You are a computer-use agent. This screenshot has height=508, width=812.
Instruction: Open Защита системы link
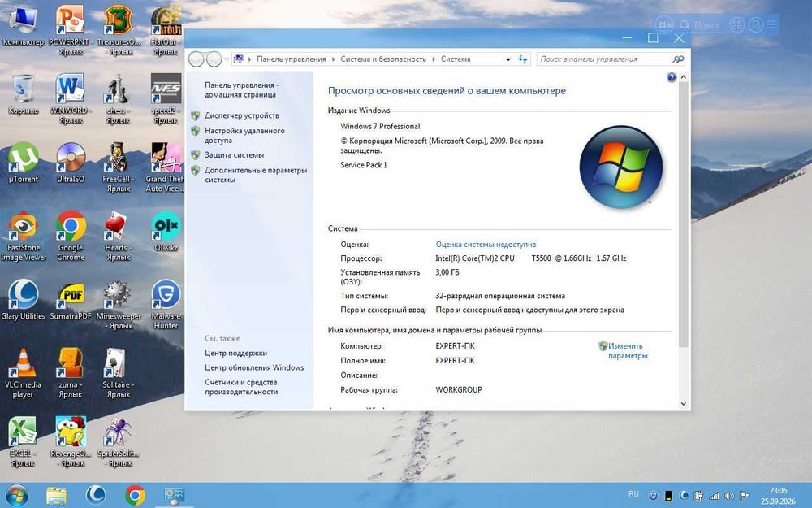[234, 155]
